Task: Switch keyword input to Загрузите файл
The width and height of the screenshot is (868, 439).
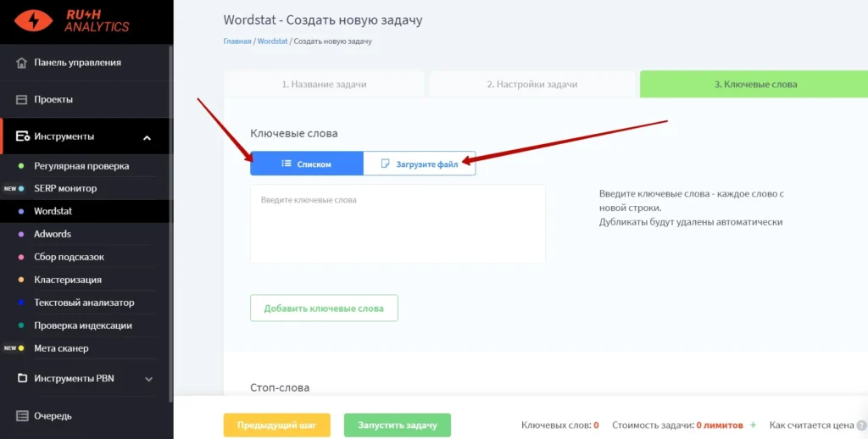Action: [x=420, y=164]
